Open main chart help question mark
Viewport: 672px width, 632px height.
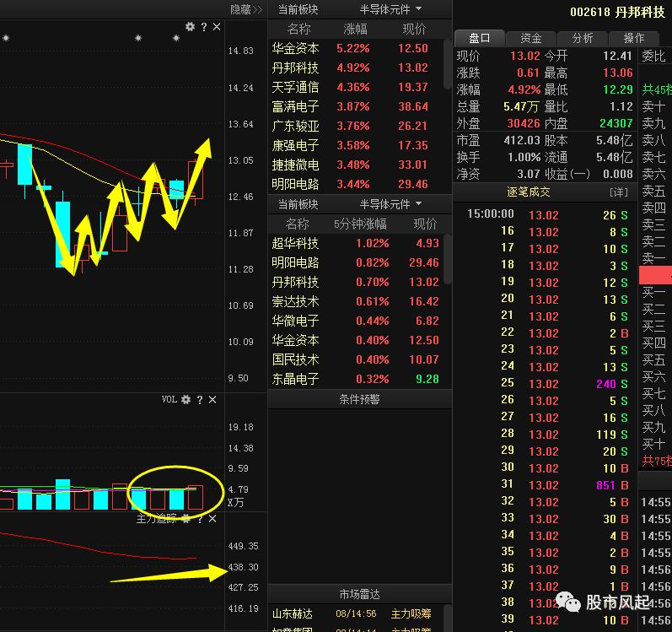pos(204,27)
